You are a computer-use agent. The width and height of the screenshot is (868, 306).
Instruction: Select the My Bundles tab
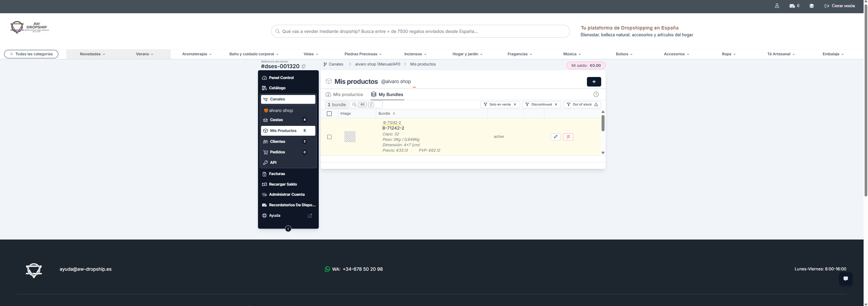[x=387, y=95]
